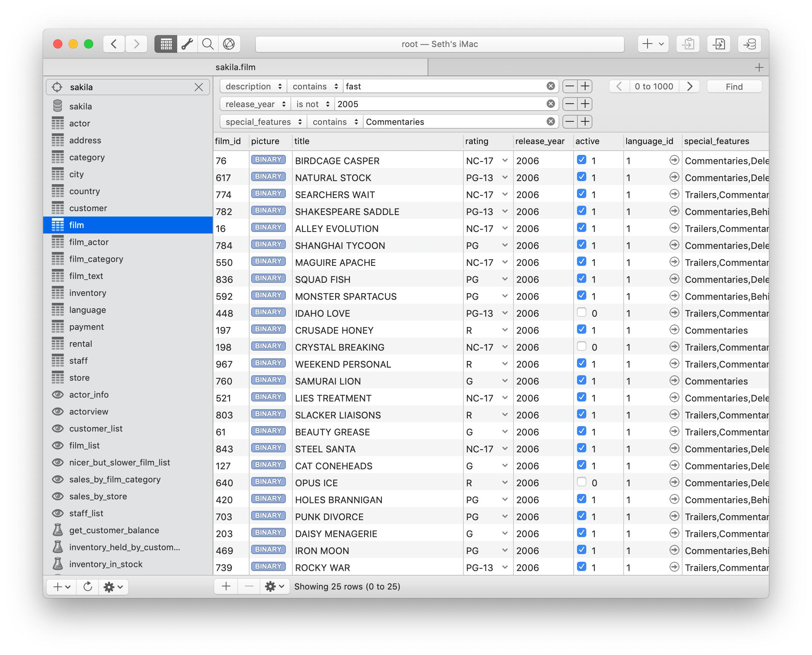812x655 pixels.
Task: Open sidebar add item plus menu
Action: pos(62,587)
